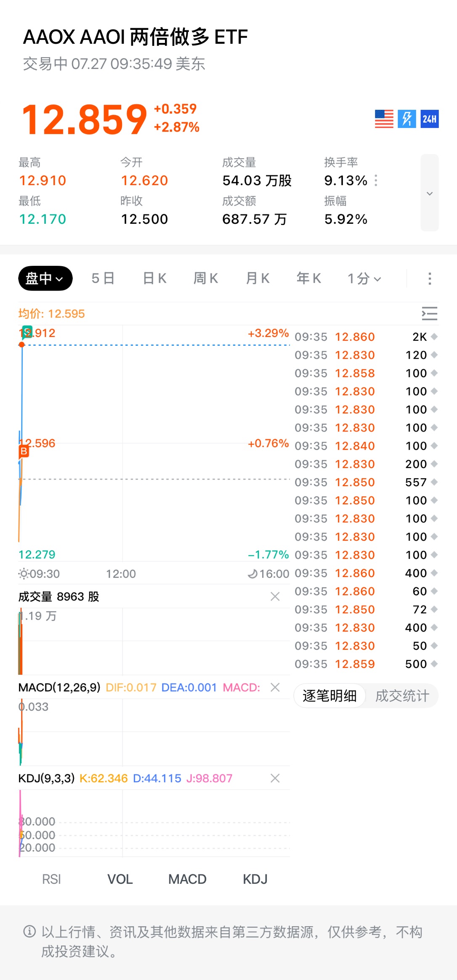This screenshot has width=457, height=980.
Task: Close the KDJ indicator panel
Action: click(x=275, y=778)
